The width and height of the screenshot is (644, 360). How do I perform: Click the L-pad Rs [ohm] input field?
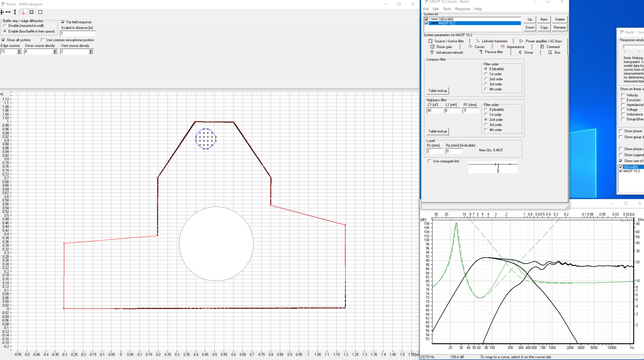pyautogui.click(x=435, y=151)
